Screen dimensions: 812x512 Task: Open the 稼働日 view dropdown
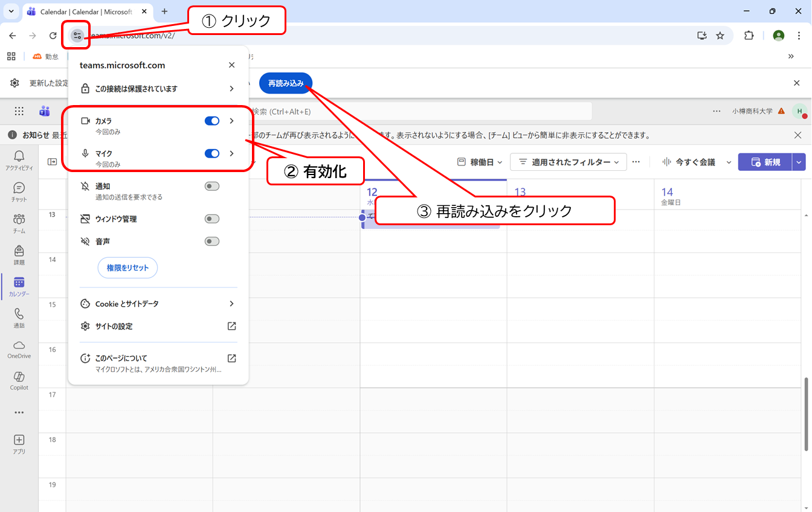[x=480, y=162]
